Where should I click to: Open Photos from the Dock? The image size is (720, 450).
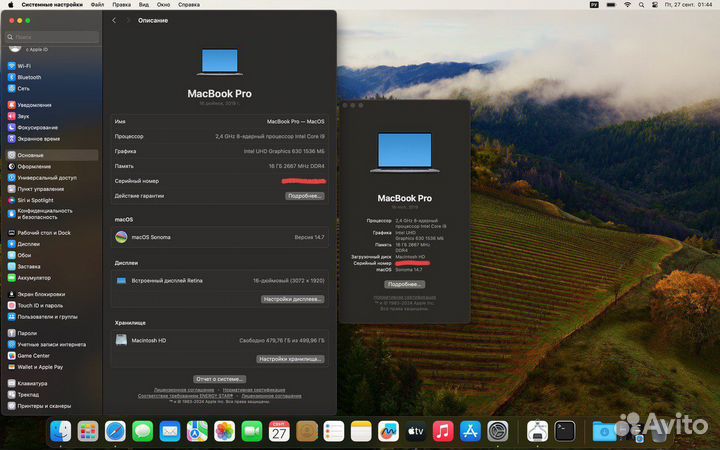pos(225,431)
